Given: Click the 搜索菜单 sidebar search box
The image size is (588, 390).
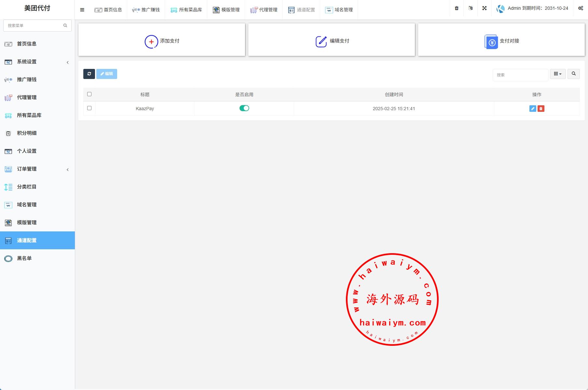Looking at the screenshot, I should point(34,25).
